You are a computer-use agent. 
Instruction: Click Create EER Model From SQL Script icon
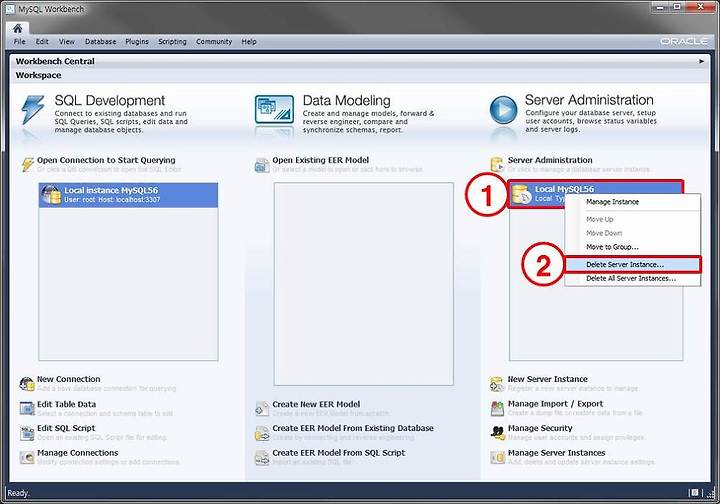262,457
